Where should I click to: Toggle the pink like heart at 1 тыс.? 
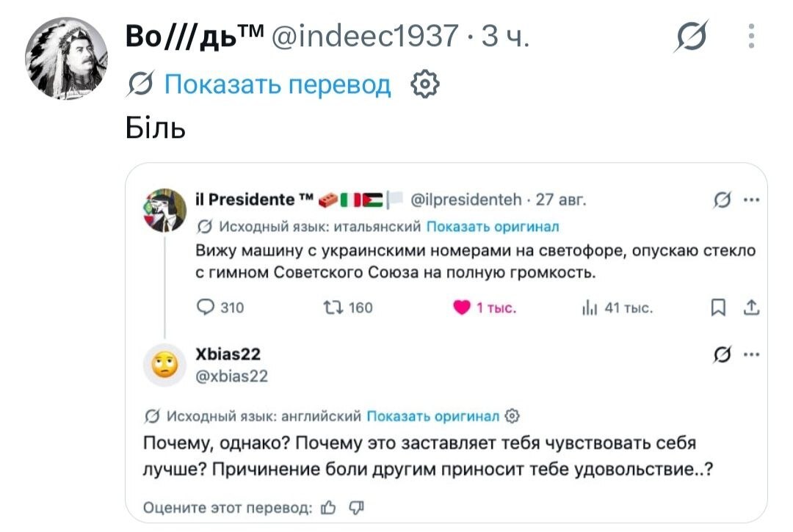click(461, 307)
